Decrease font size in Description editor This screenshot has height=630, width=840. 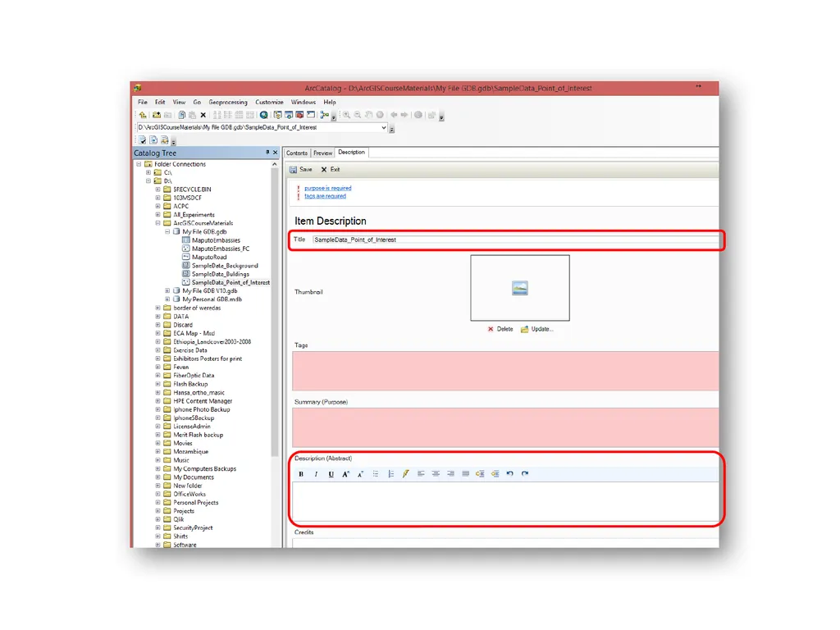click(x=361, y=473)
